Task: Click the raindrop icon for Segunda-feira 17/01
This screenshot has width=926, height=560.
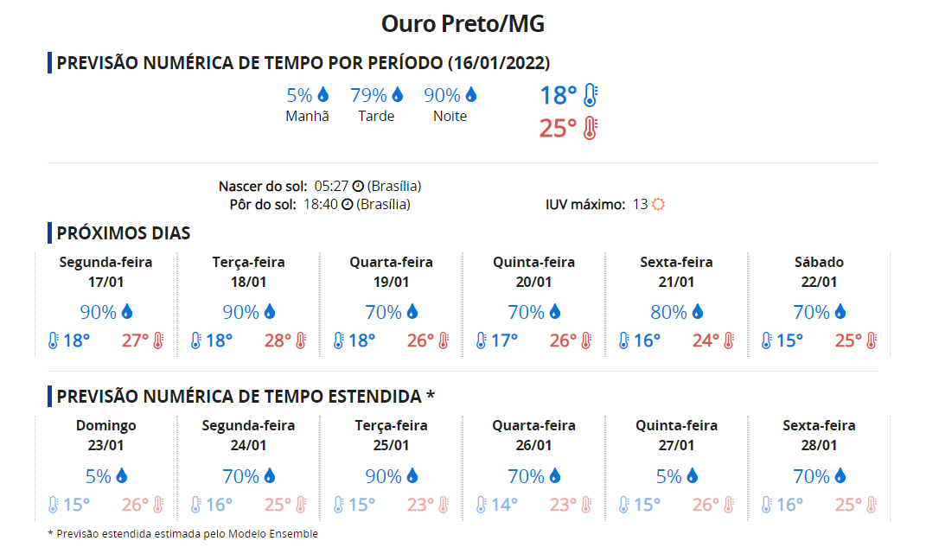Action: tap(127, 312)
